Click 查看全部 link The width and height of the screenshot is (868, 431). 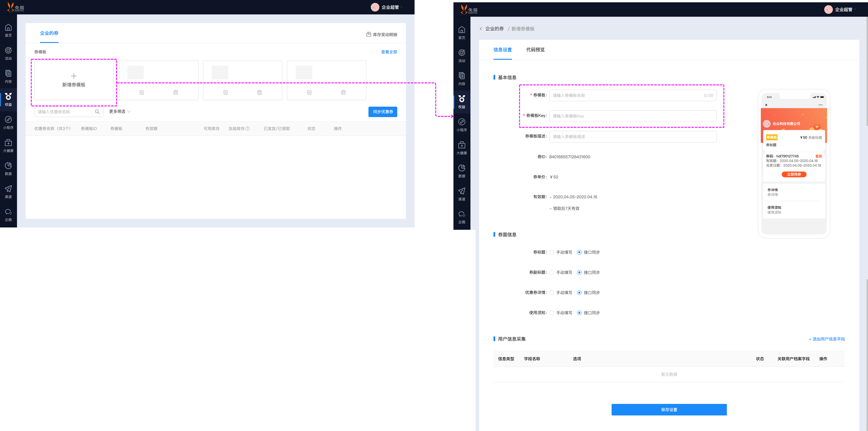(389, 52)
